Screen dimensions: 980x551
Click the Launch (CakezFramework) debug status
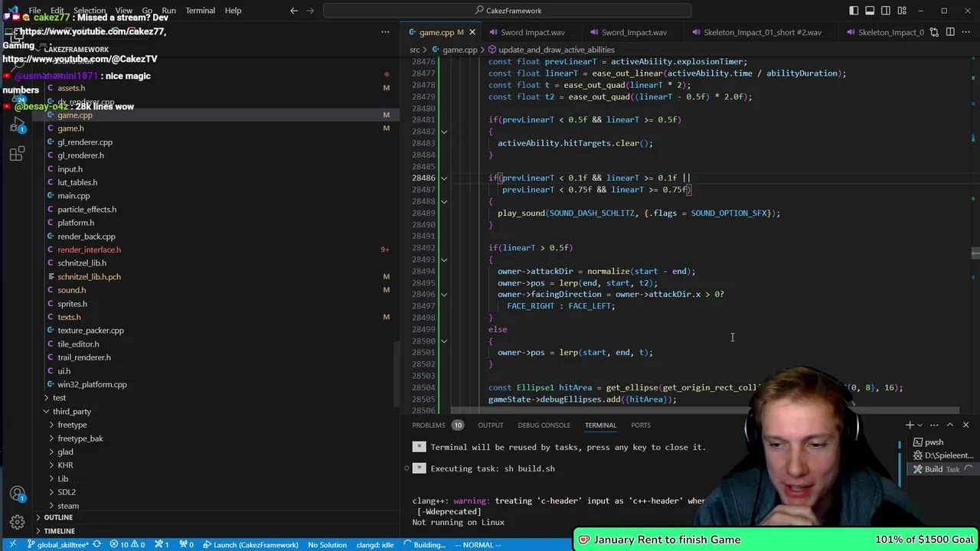coord(250,545)
